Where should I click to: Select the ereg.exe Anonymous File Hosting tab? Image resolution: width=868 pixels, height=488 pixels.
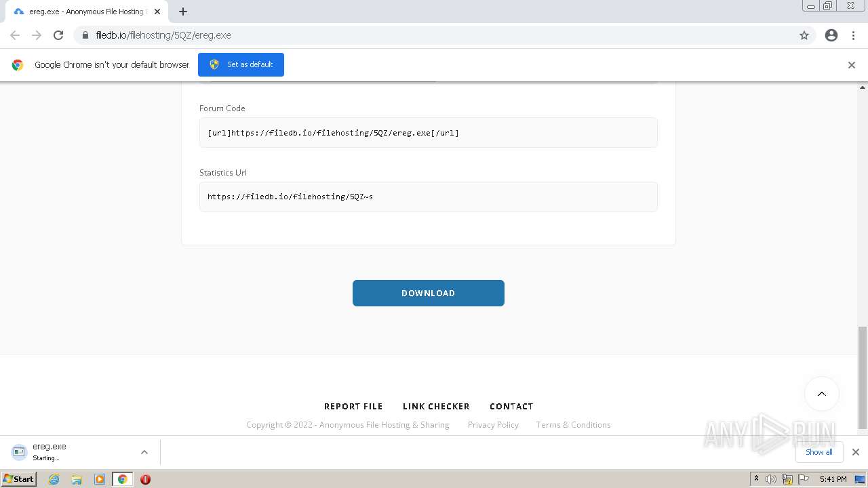pos(86,12)
